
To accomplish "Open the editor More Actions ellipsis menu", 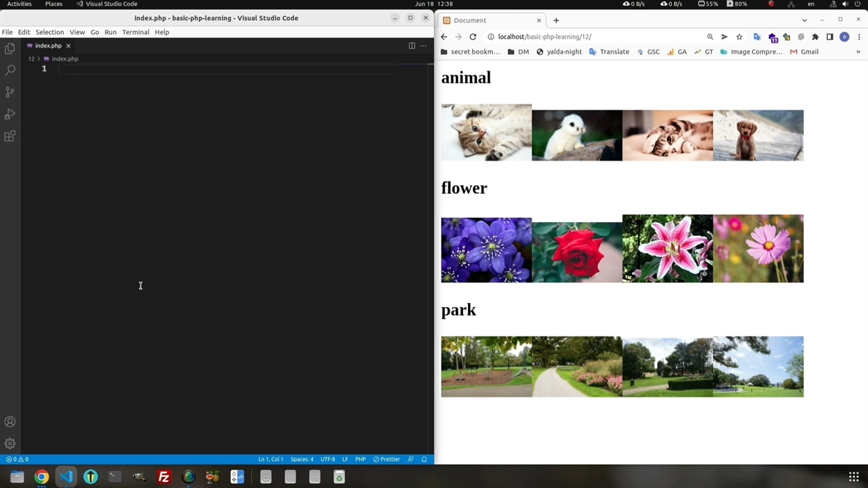I will tap(424, 45).
